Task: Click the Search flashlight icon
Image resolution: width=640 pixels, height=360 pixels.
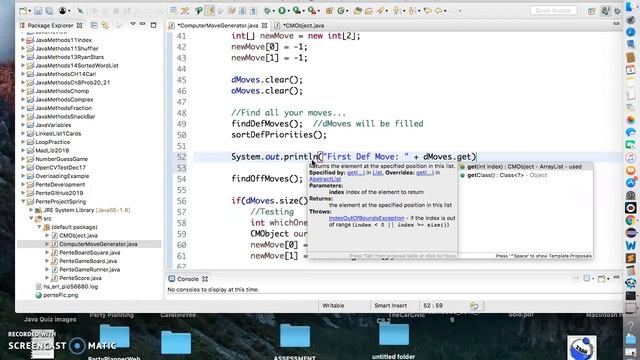Action: [x=380, y=11]
